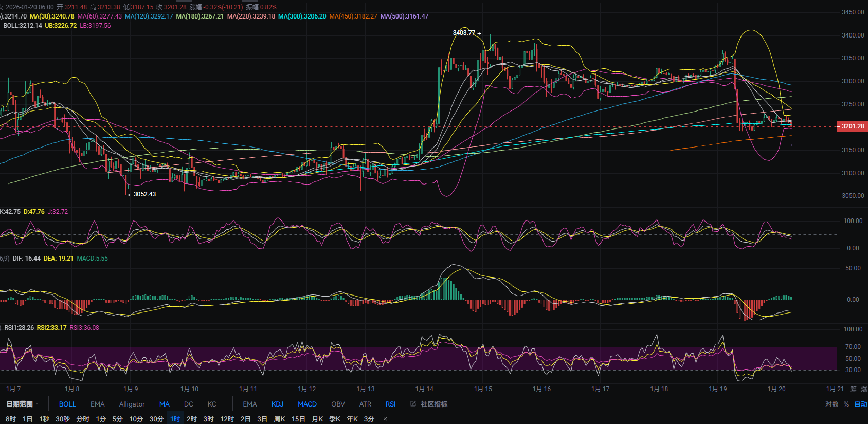Image resolution: width=868 pixels, height=424 pixels.
Task: Close the timeframe bar with the × icon
Action: click(385, 419)
